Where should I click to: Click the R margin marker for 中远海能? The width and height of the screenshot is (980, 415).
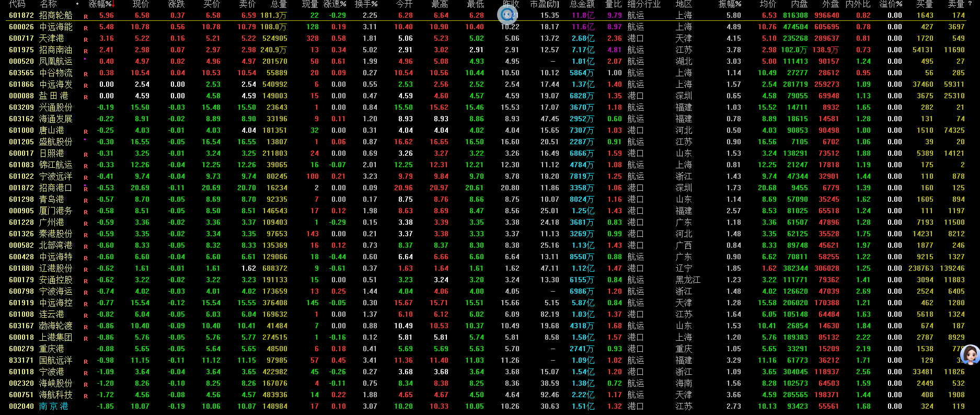coord(86,28)
